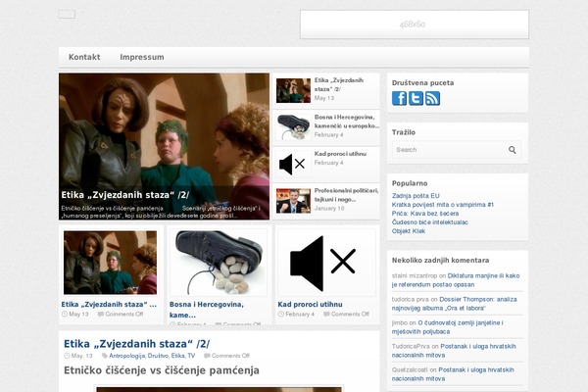Open the Antropologija category tag

pyautogui.click(x=126, y=356)
